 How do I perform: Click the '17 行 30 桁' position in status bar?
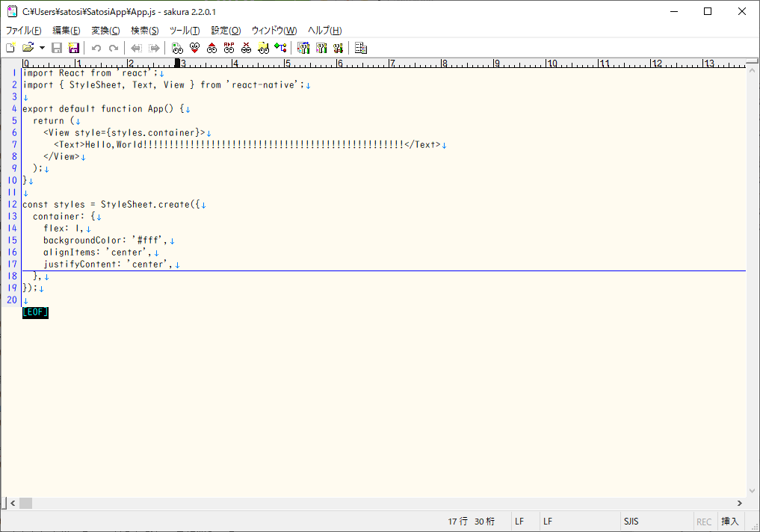click(x=471, y=522)
